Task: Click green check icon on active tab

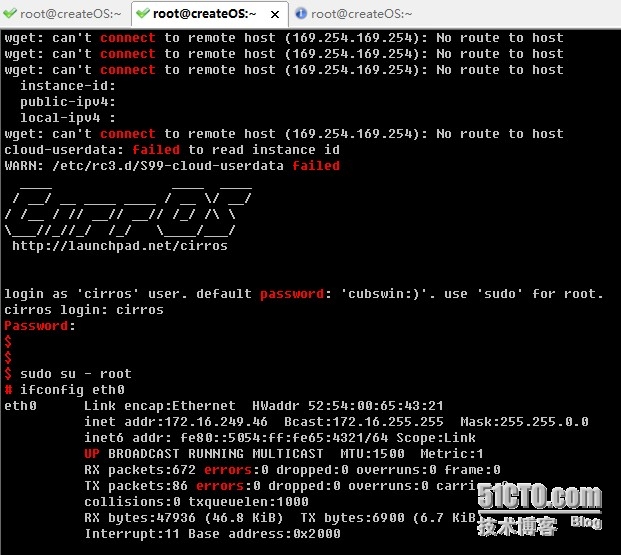Action: [142, 14]
